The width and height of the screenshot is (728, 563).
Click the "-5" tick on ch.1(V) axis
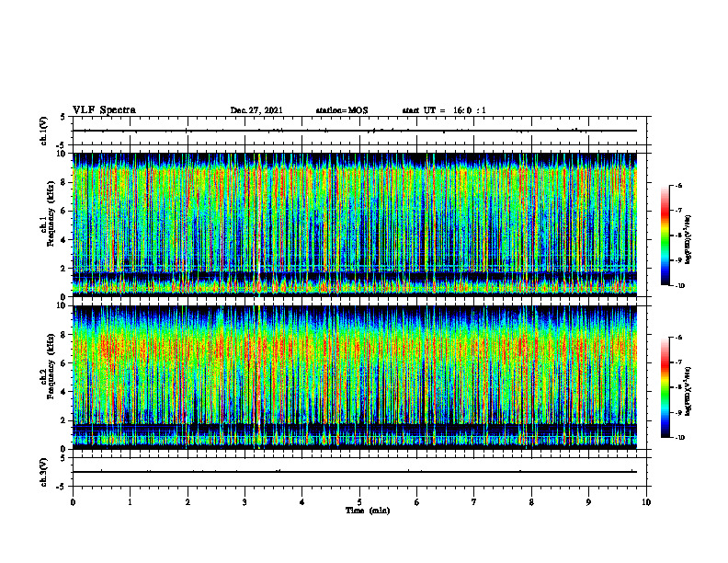(62, 145)
